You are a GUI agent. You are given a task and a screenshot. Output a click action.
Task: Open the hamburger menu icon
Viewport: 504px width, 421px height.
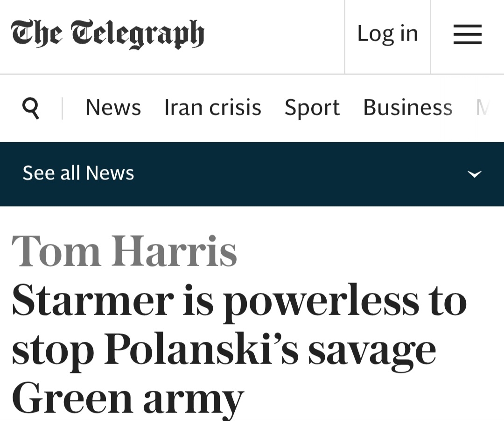point(467,35)
